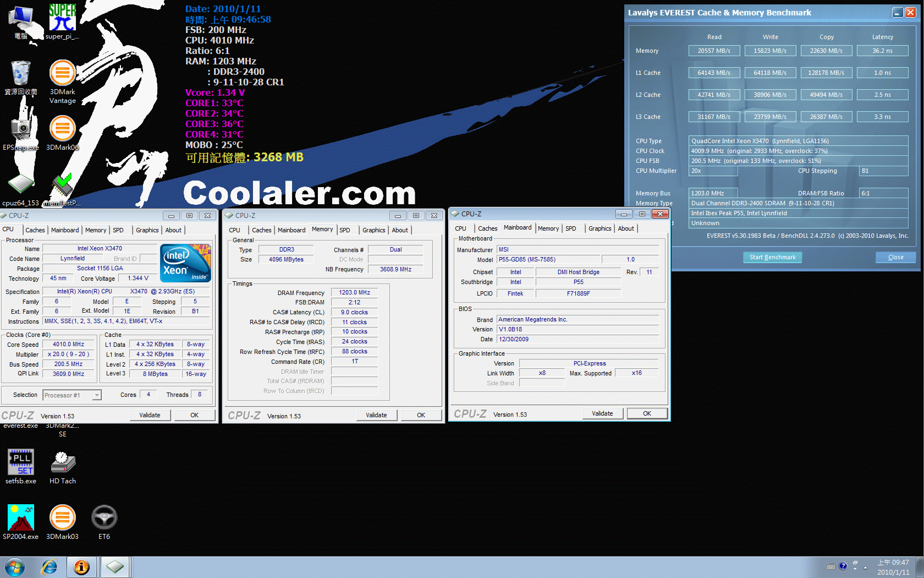Screen dimensions: 924x578
Task: Click Validate in left CPU-Z window
Action: pyautogui.click(x=150, y=415)
